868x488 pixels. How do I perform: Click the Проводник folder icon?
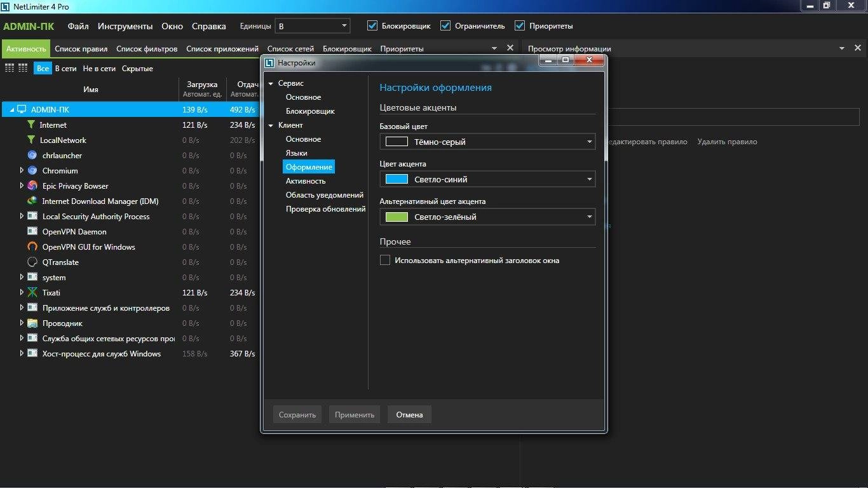click(x=32, y=323)
